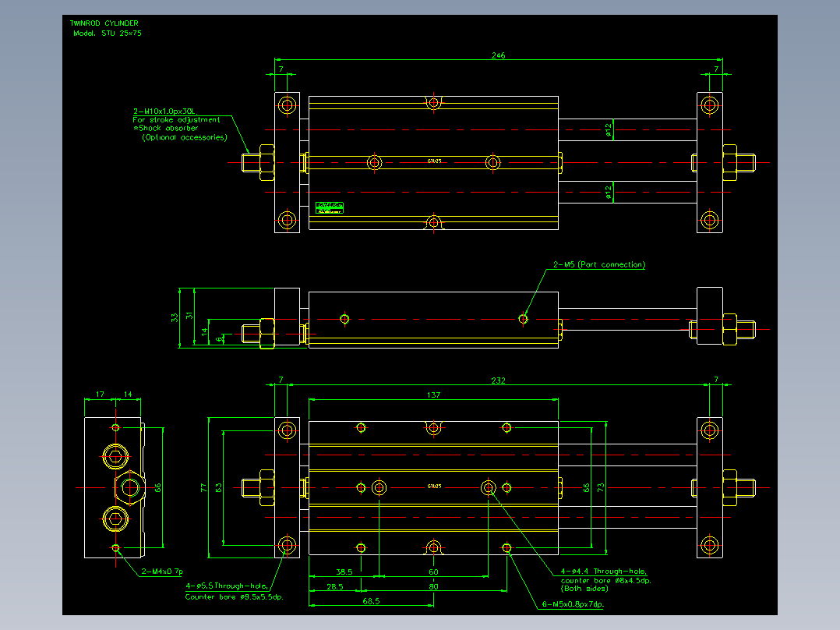This screenshot has height=630, width=840.
Task: Select the height dimension "31"
Action: pyautogui.click(x=189, y=316)
